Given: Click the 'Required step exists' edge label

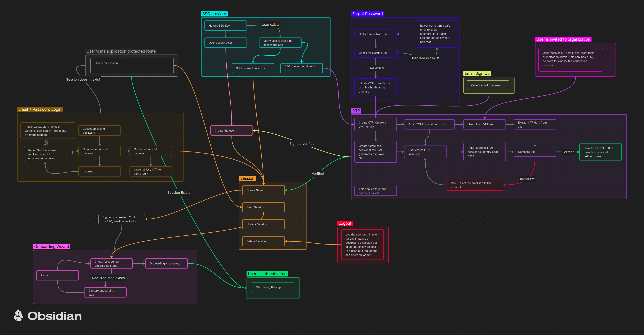Looking at the screenshot, I should tap(108, 278).
